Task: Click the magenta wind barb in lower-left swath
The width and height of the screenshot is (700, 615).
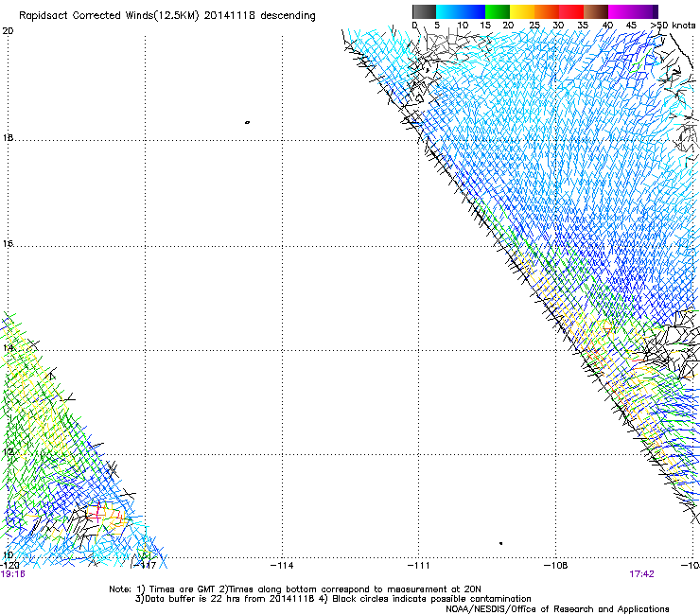Action: pyautogui.click(x=97, y=513)
